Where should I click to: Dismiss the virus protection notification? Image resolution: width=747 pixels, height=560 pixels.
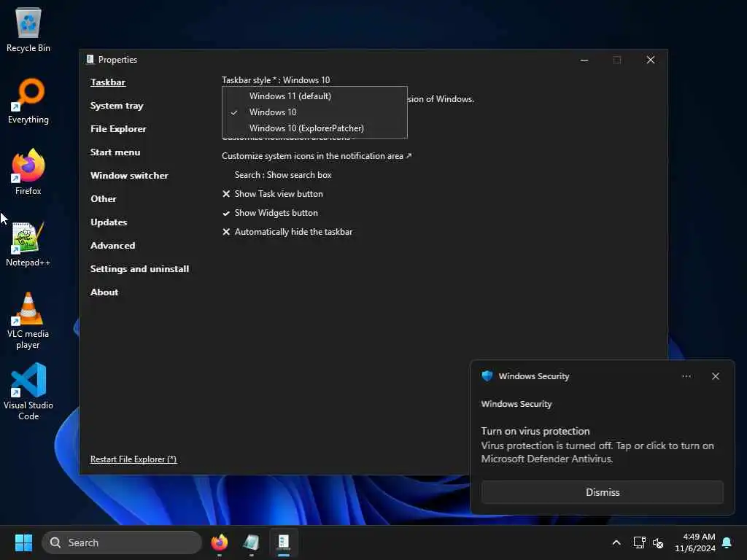[602, 492]
